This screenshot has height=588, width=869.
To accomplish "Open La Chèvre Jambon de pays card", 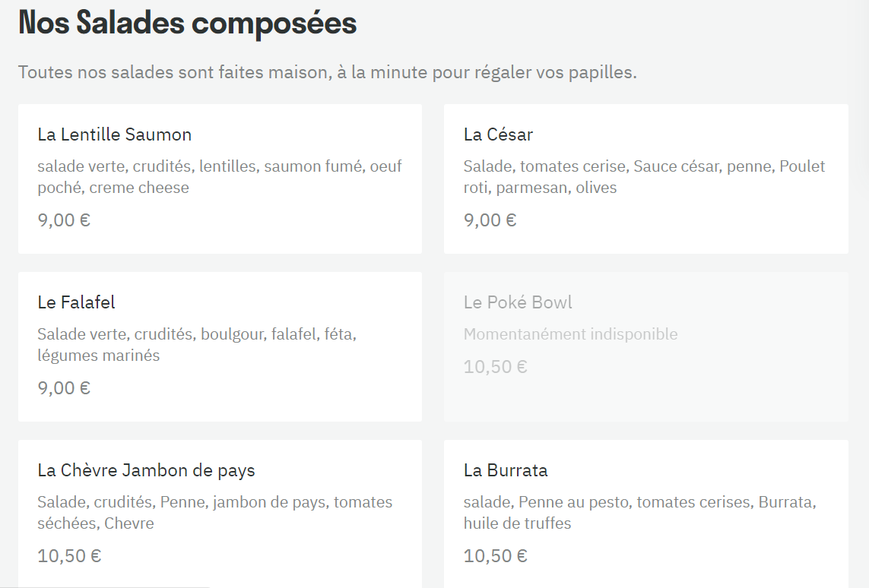I will click(220, 514).
